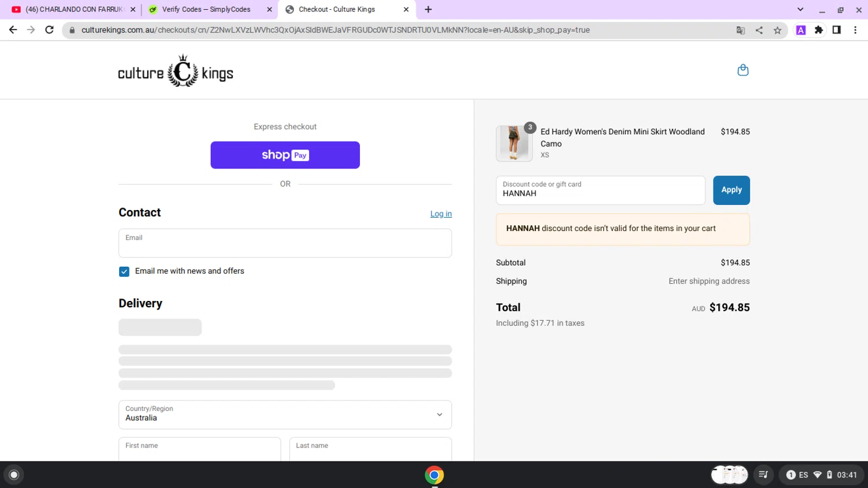
Task: Focus the Discount code or gift card field
Action: (x=600, y=190)
